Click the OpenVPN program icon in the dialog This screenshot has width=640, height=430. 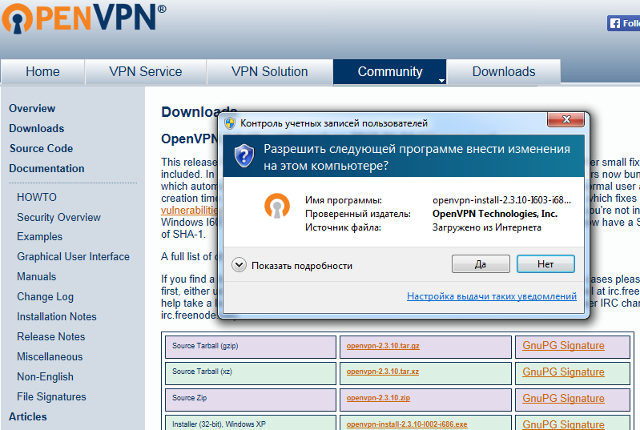click(x=277, y=206)
